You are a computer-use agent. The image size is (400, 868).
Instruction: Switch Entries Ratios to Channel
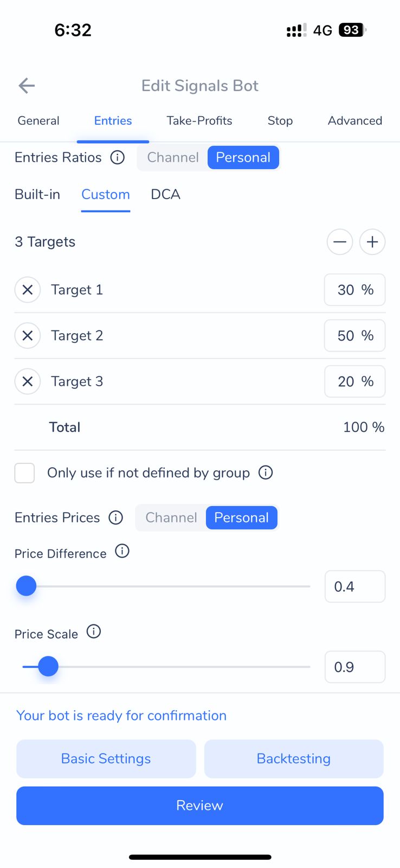pos(173,157)
